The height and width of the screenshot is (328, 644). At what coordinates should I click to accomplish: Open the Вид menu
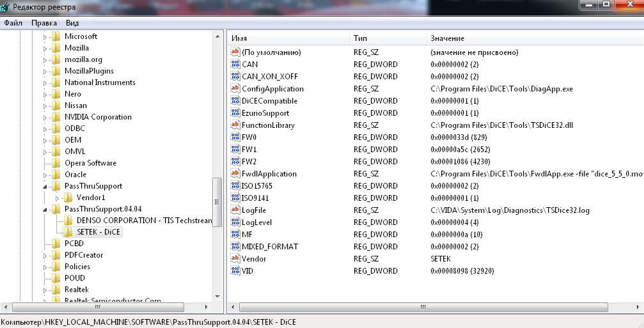click(x=72, y=23)
